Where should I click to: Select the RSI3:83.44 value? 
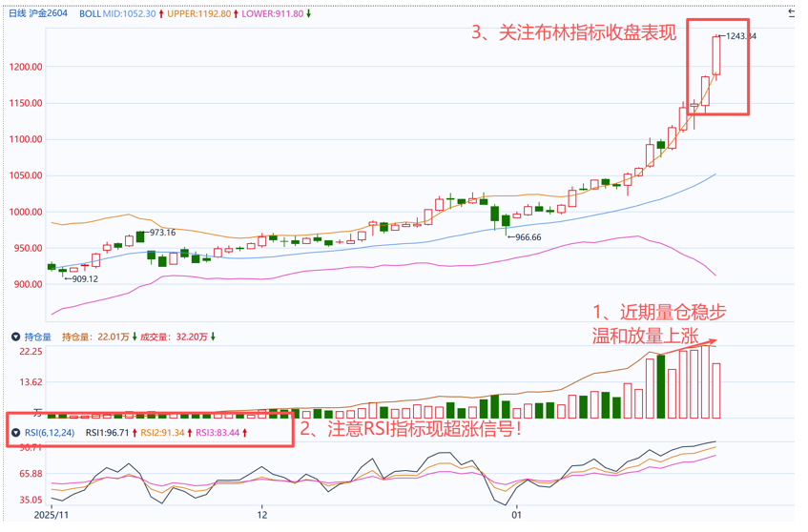tap(218, 433)
